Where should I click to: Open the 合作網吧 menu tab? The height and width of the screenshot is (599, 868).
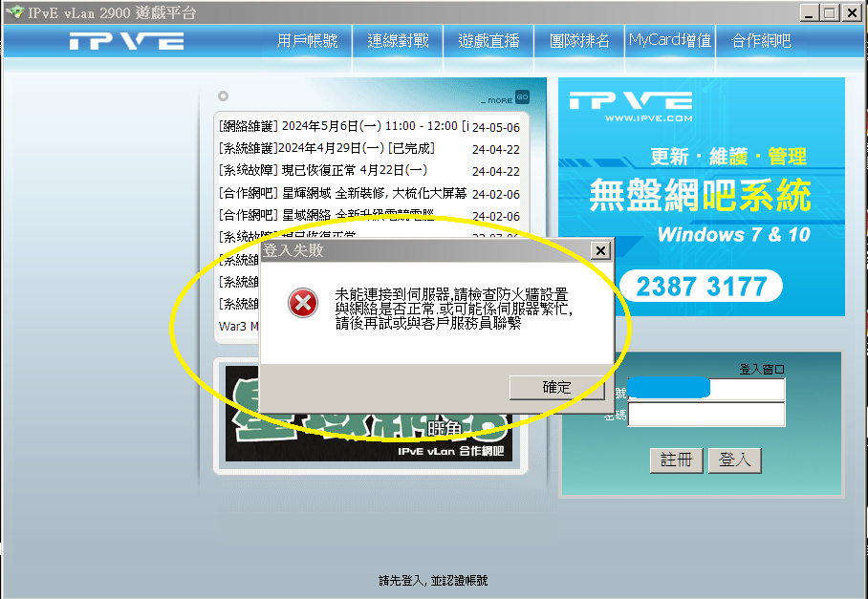point(761,40)
